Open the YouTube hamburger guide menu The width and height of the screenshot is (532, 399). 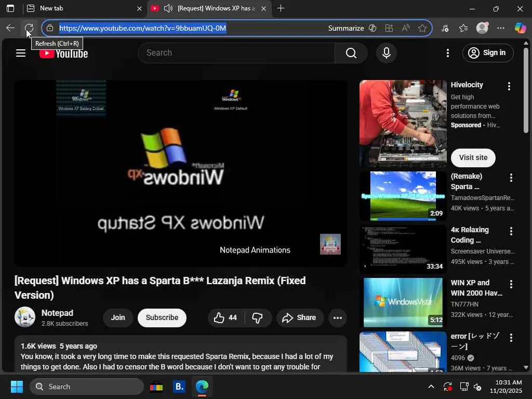[x=21, y=53]
